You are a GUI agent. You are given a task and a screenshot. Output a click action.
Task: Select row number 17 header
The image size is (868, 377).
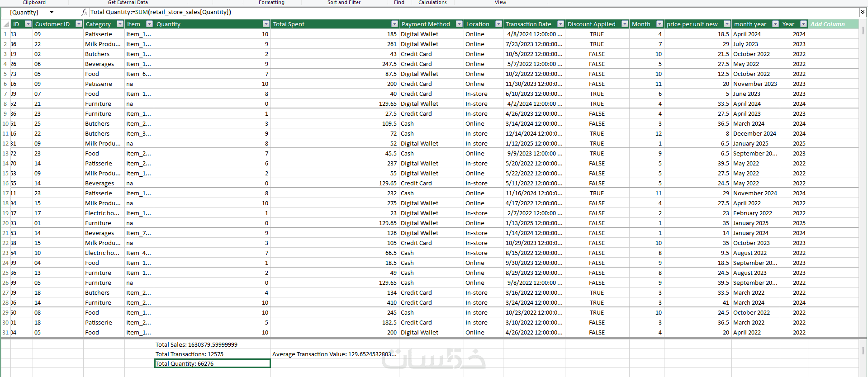pos(5,193)
